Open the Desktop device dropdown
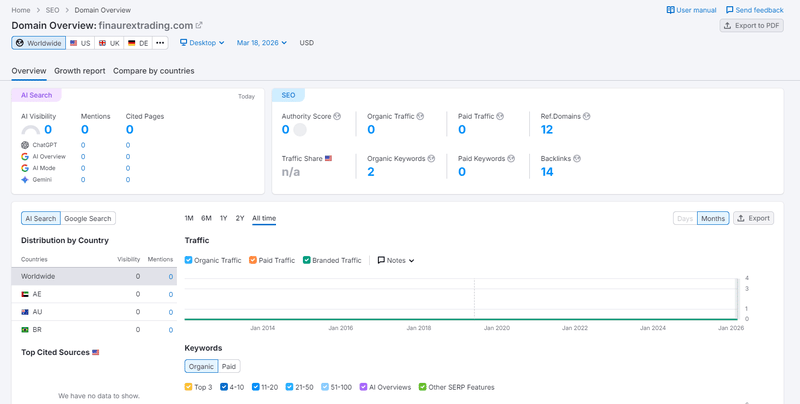Image resolution: width=800 pixels, height=404 pixels. [202, 43]
